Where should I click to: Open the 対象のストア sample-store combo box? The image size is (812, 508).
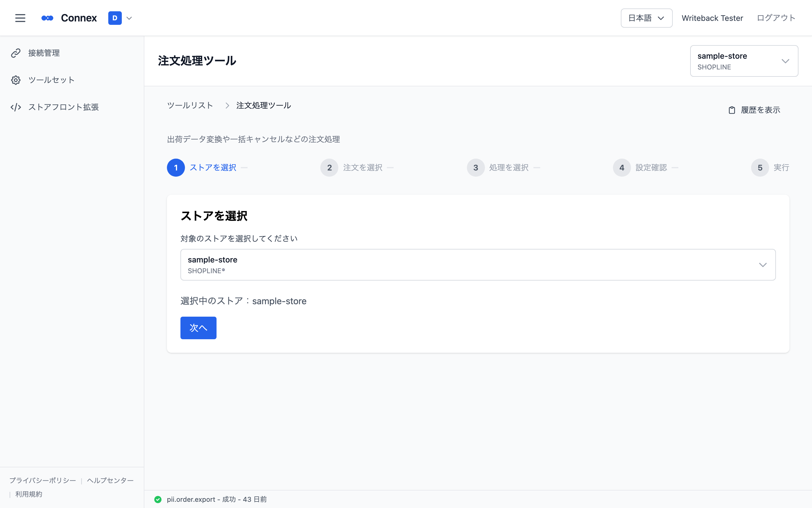point(478,265)
